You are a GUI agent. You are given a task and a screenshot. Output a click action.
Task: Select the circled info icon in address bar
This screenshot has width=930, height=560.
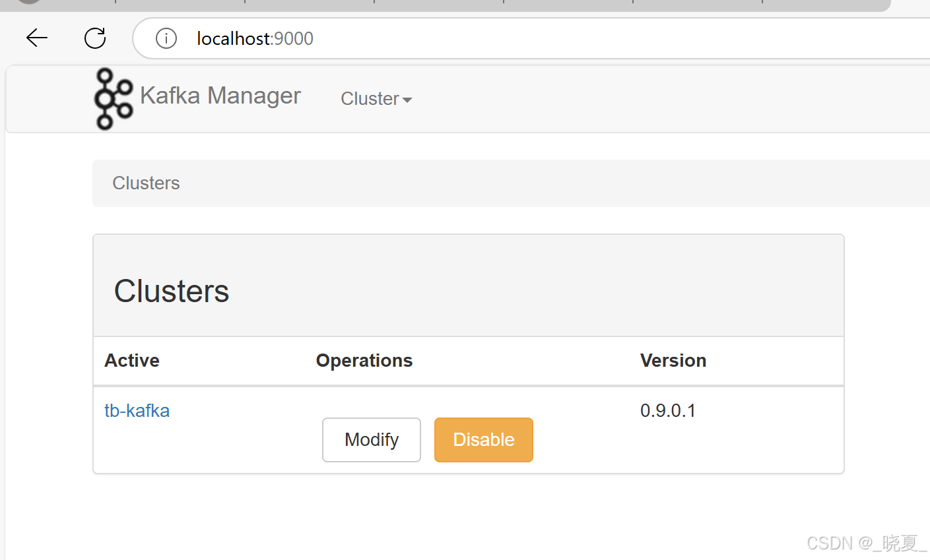(166, 38)
